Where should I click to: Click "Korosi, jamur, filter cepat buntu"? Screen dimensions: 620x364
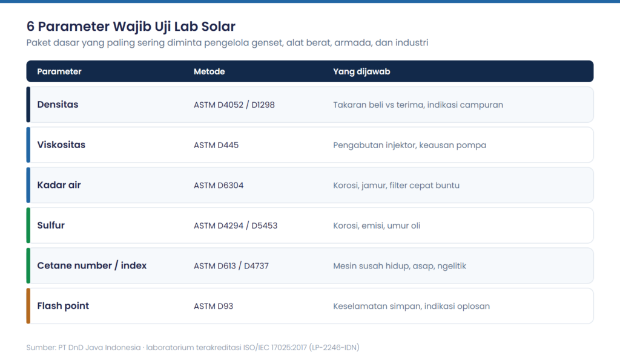click(396, 186)
